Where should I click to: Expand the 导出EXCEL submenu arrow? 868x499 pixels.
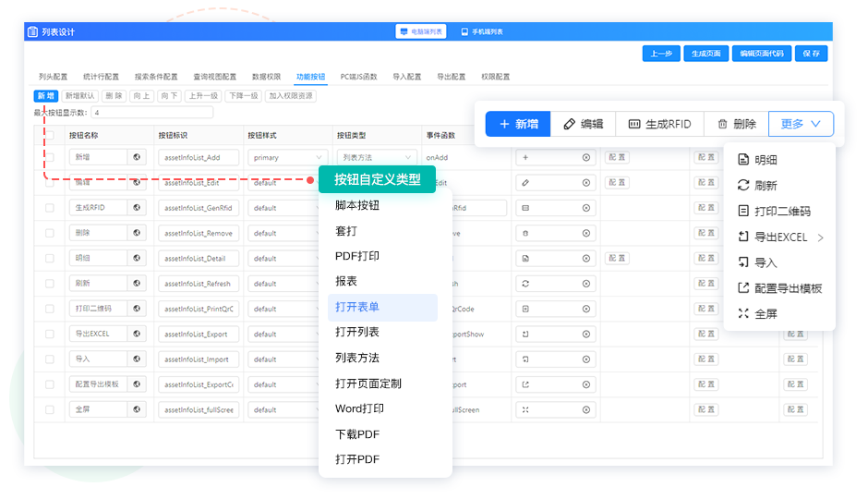click(820, 237)
